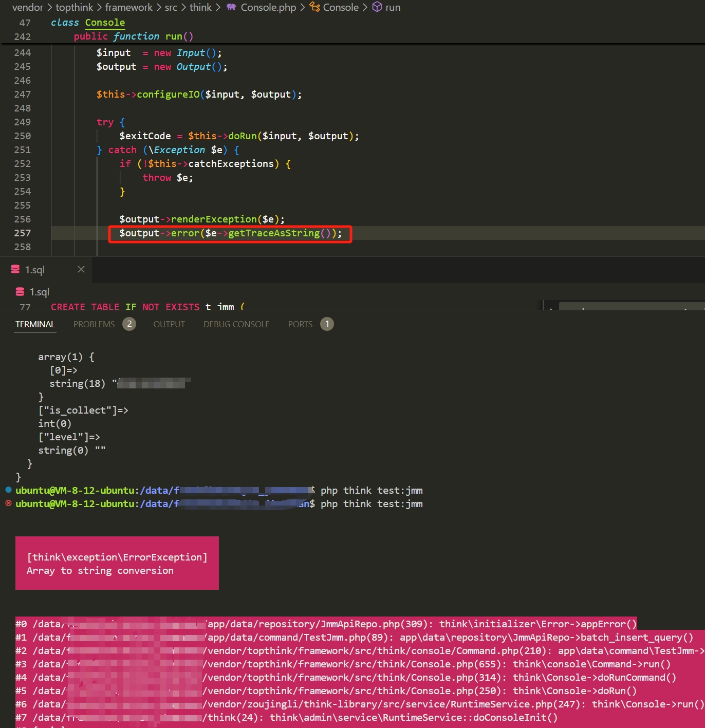705x728 pixels.
Task: Click line number 251 in gutter
Action: point(23,150)
